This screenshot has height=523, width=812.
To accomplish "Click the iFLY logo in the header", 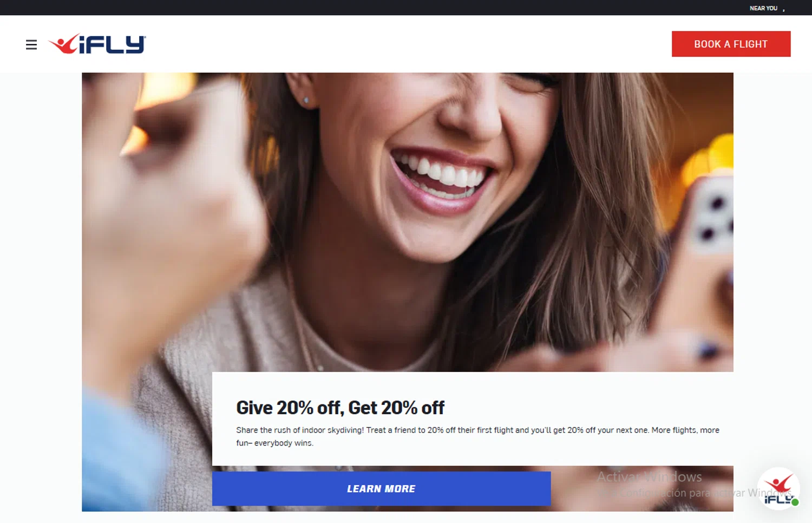I will click(97, 44).
